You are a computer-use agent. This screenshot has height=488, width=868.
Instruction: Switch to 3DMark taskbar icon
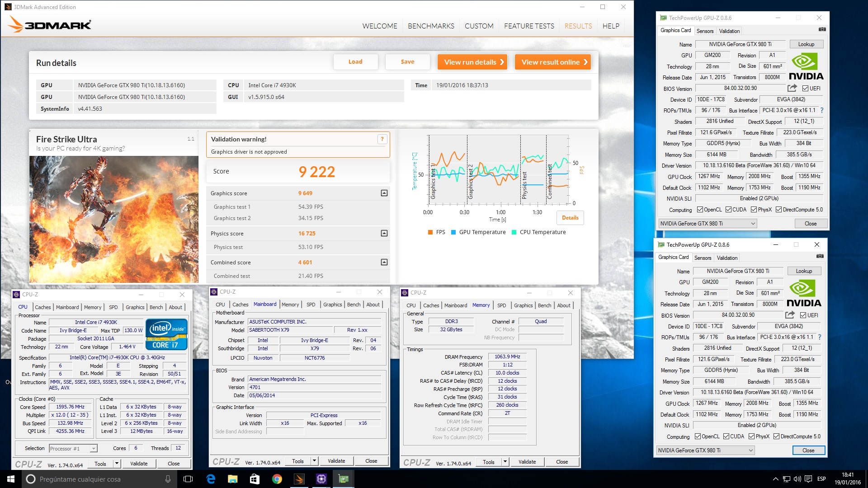(x=299, y=479)
